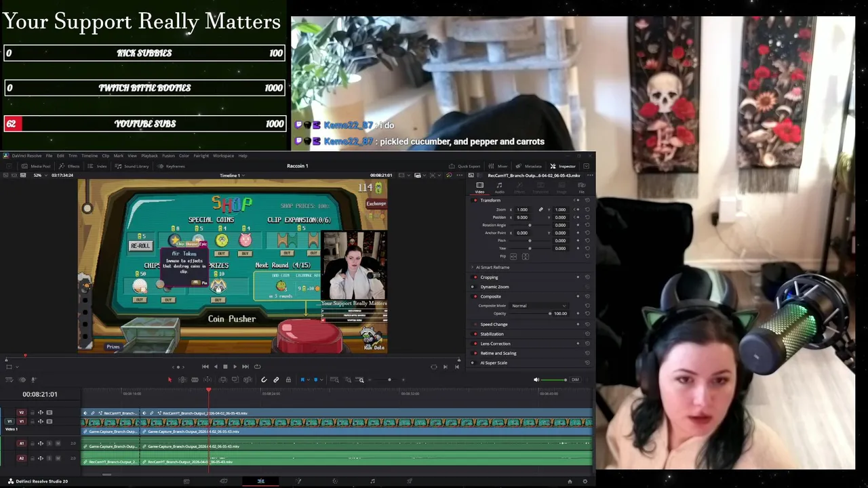This screenshot has height=488, width=868.
Task: Open the flag color dropdown arrow
Action: [309, 380]
